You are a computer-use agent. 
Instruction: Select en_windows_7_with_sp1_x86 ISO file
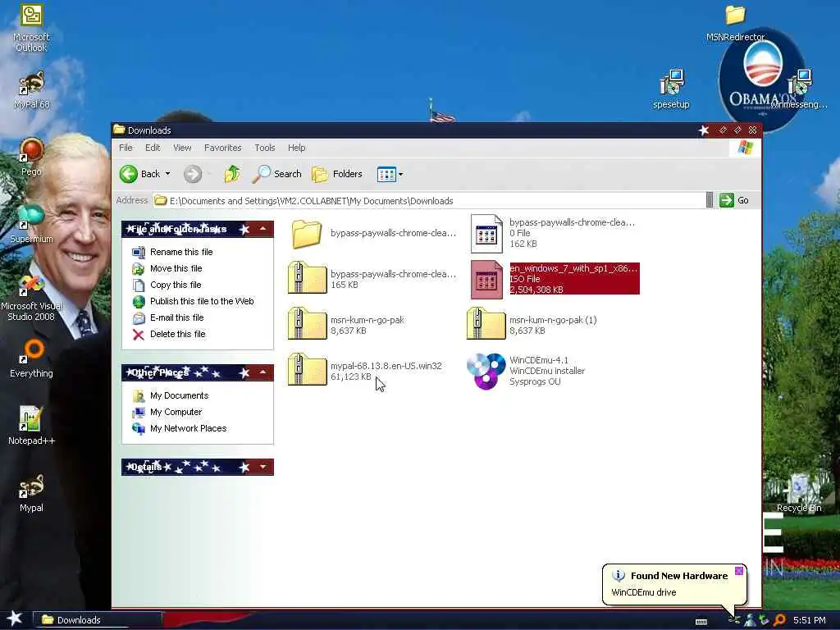click(x=555, y=279)
